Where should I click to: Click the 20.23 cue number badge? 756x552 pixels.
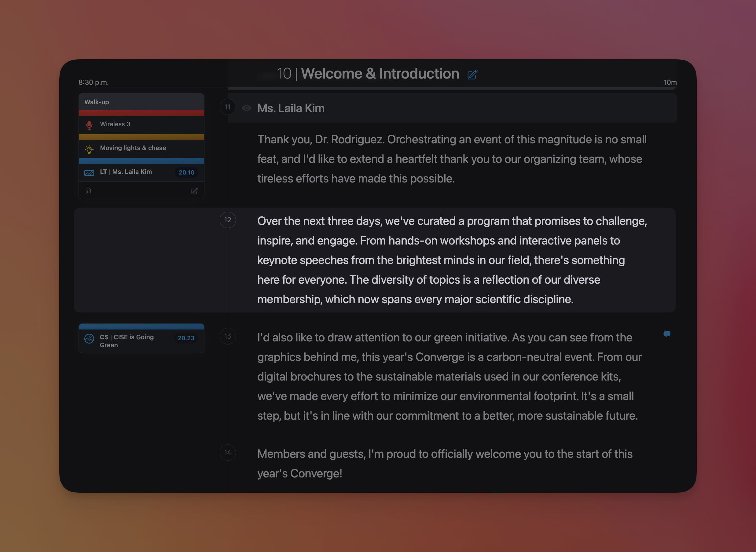(x=186, y=338)
